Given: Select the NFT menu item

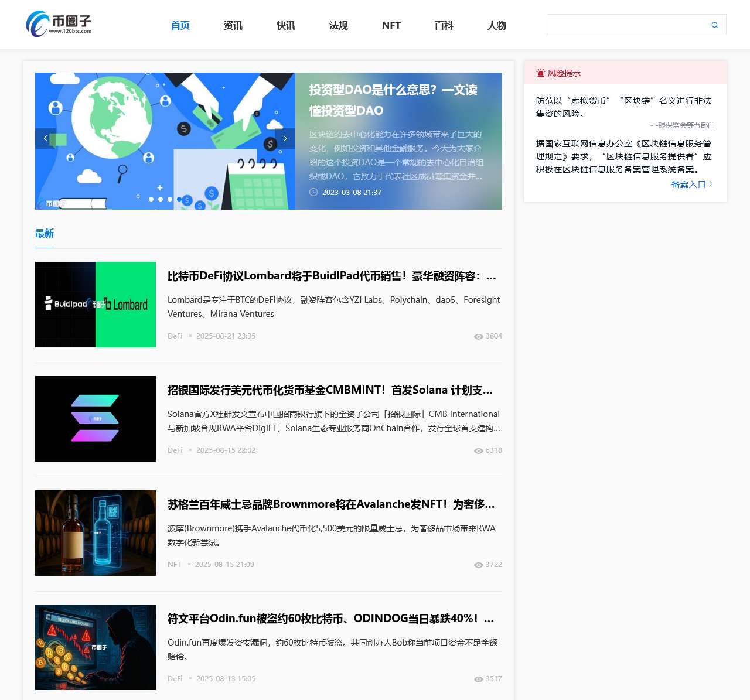Looking at the screenshot, I should [391, 25].
